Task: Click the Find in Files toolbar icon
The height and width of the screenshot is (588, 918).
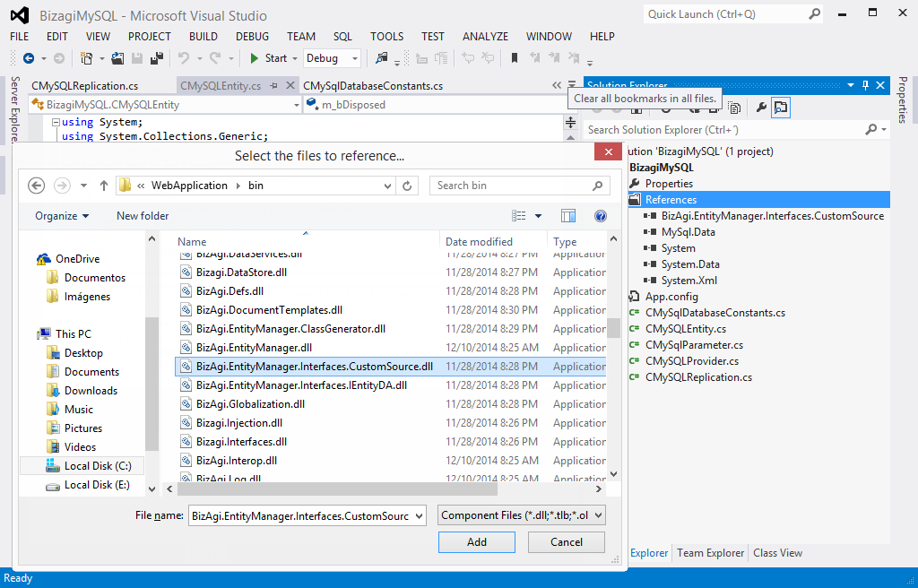Action: pos(382,58)
